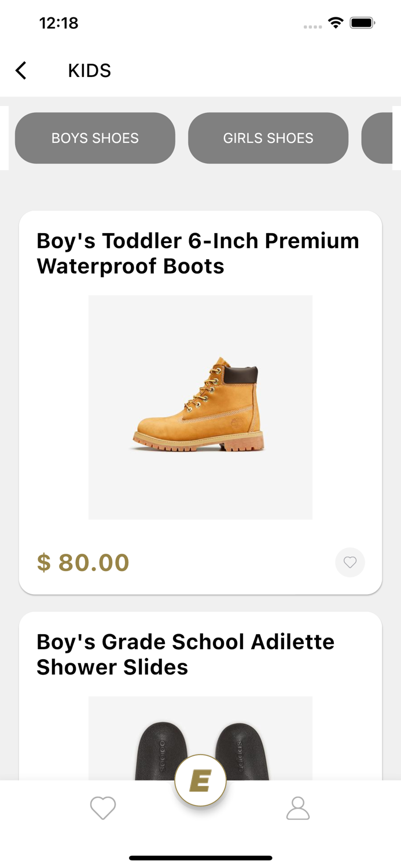Open Boy's Toddler 6-Inch Premium Boots title
401x868 pixels.
coord(198,253)
